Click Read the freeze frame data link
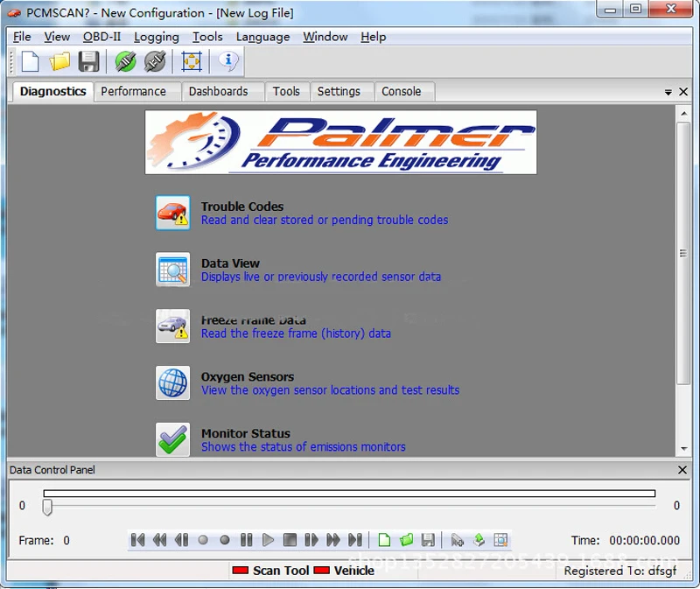This screenshot has height=589, width=700. point(296,333)
